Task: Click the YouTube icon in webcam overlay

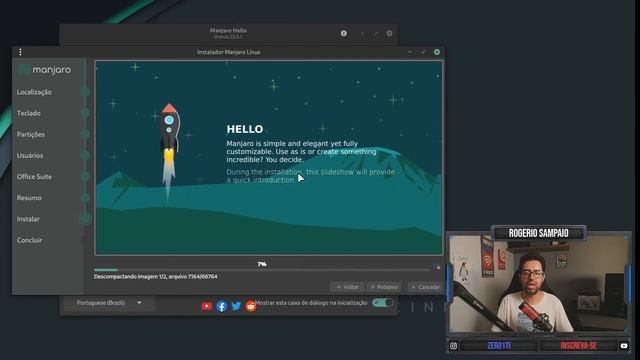Action: click(x=624, y=346)
